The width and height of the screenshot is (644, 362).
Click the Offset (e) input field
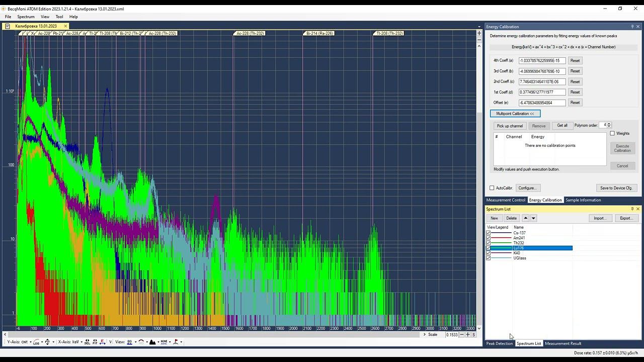tap(542, 103)
